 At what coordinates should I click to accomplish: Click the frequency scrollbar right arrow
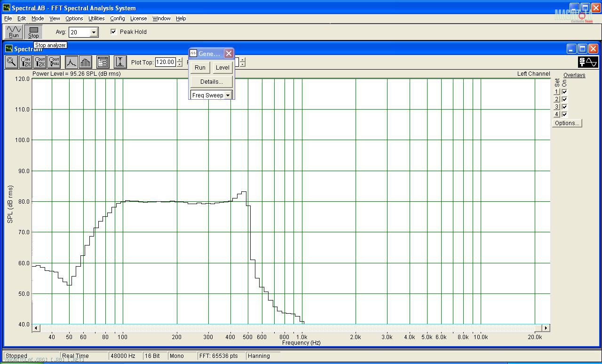click(x=546, y=328)
